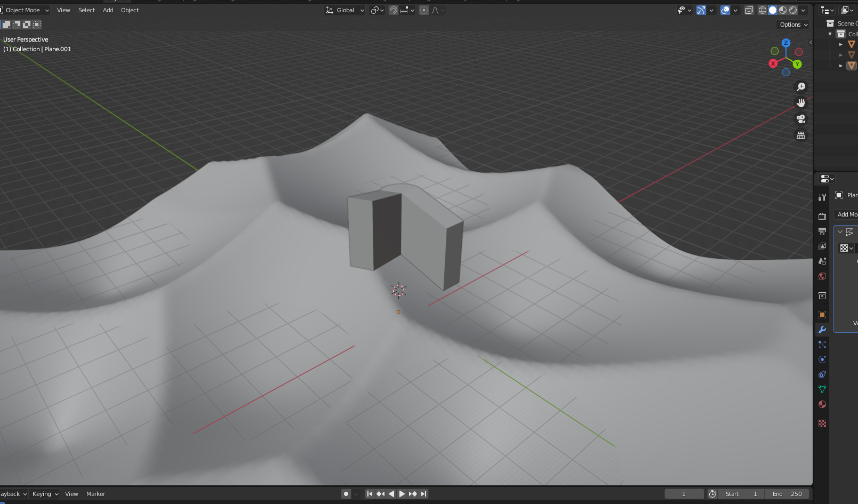
Task: Open the Material Properties tab
Action: pyautogui.click(x=822, y=404)
